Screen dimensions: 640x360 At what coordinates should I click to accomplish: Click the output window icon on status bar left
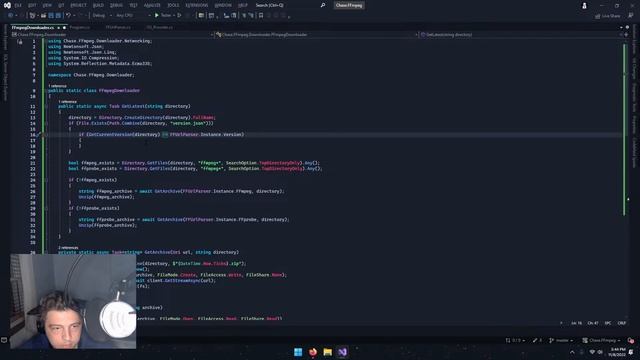4,340
